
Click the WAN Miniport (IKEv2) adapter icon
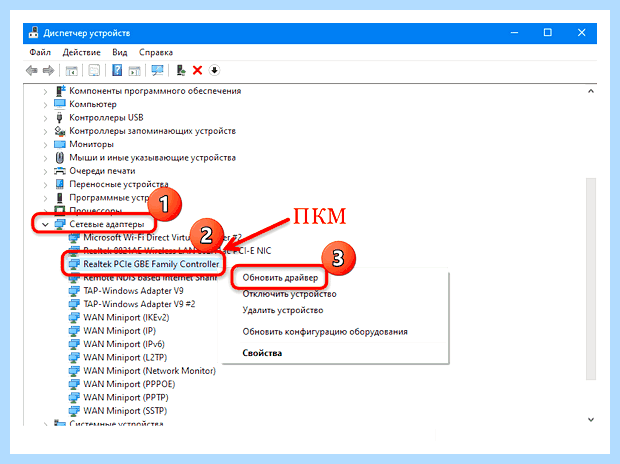coord(74,317)
